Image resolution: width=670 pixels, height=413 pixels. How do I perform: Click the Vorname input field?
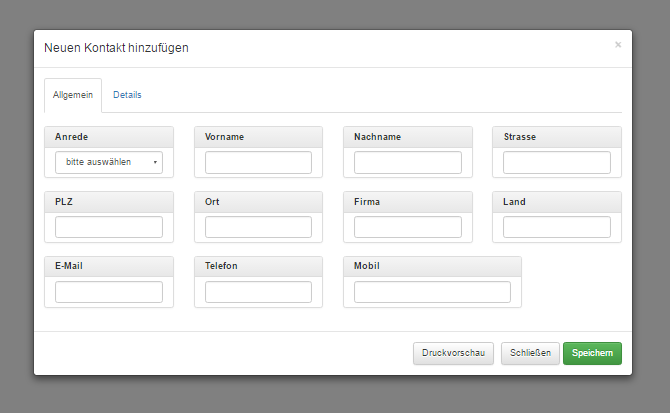(258, 162)
